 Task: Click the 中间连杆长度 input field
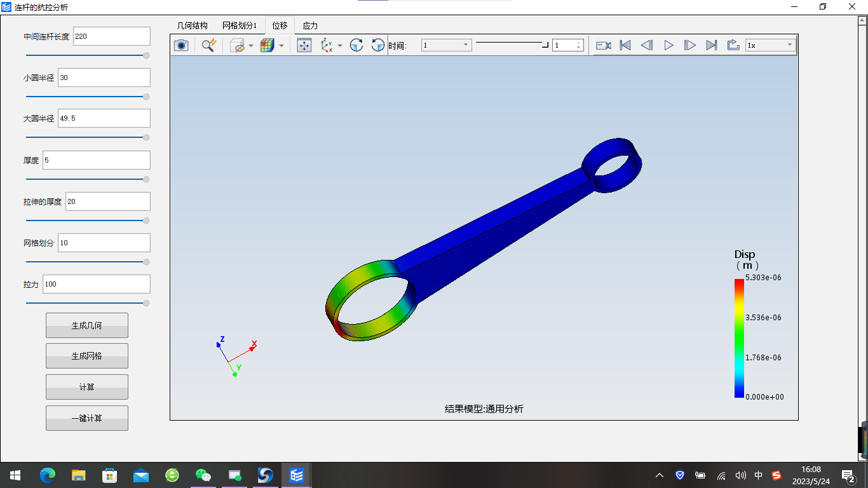[112, 36]
